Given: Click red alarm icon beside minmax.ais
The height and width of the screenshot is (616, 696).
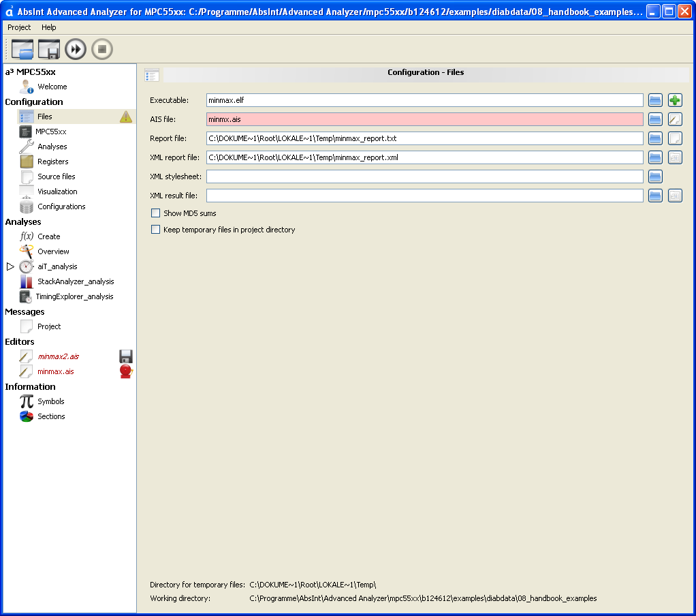Looking at the screenshot, I should click(126, 371).
